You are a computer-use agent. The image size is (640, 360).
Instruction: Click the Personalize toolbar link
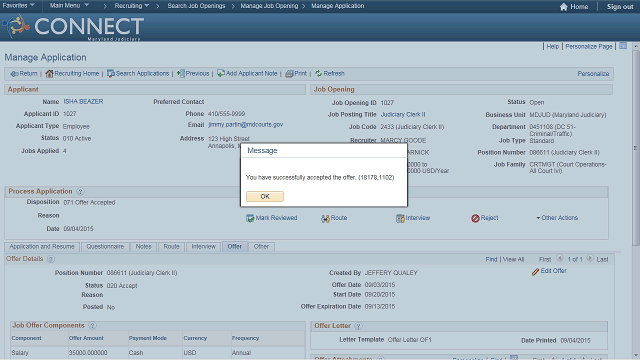(593, 74)
